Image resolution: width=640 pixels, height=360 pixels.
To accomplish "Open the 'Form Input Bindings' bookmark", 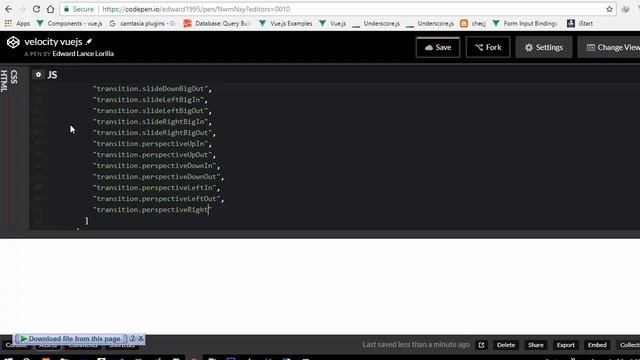I will click(525, 24).
